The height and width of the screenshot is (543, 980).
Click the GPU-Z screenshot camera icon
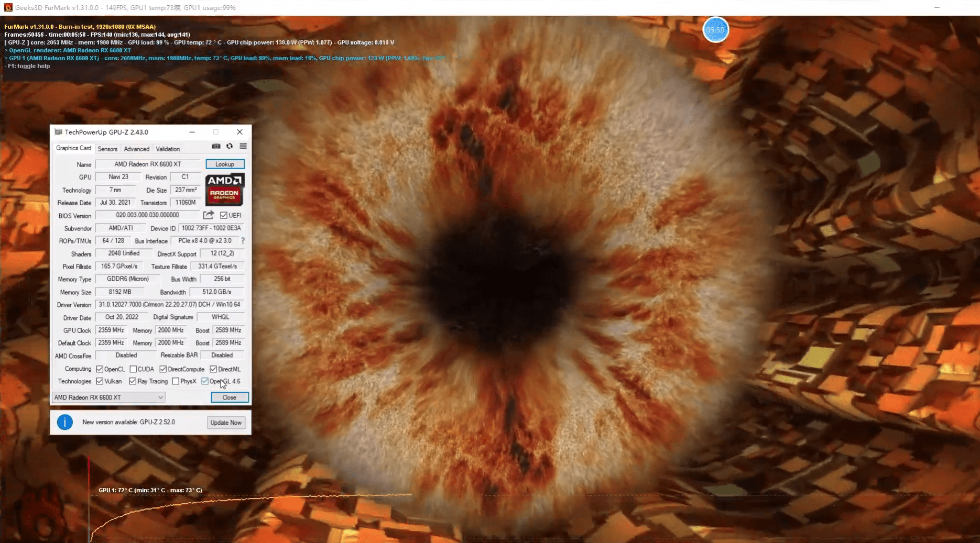click(x=216, y=146)
